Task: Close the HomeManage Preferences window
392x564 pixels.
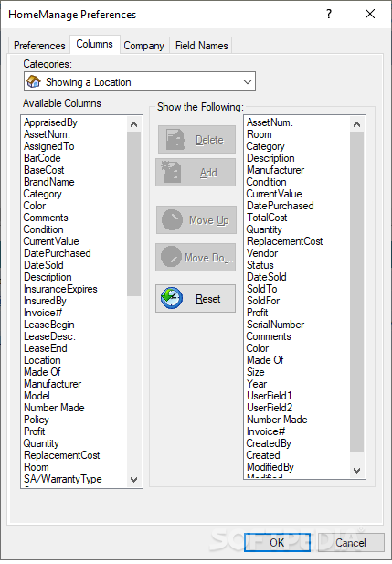Action: [370, 14]
